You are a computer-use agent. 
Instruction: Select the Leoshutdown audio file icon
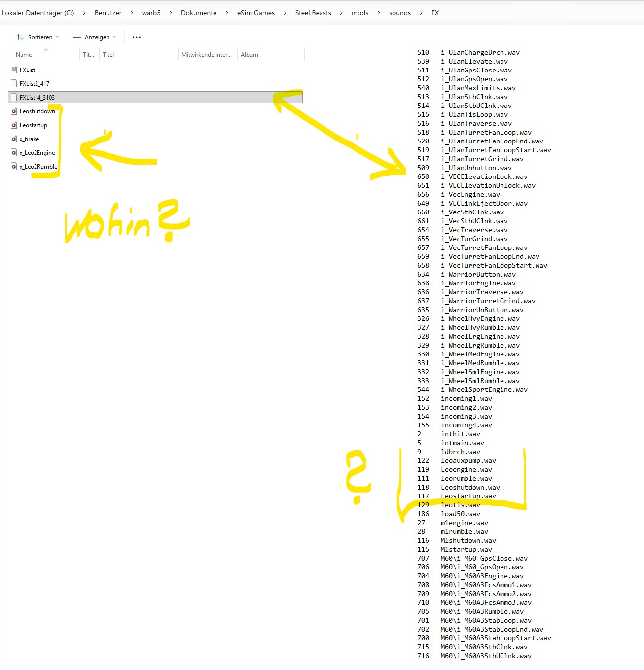click(14, 111)
